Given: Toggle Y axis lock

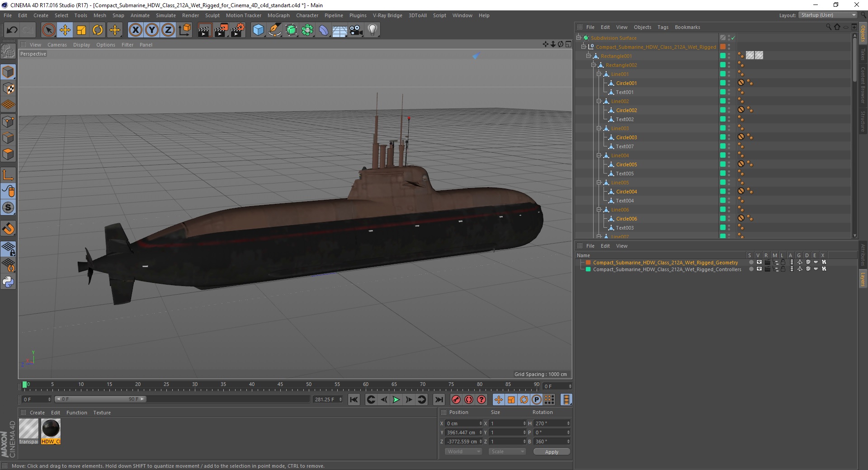Looking at the screenshot, I should pos(152,30).
